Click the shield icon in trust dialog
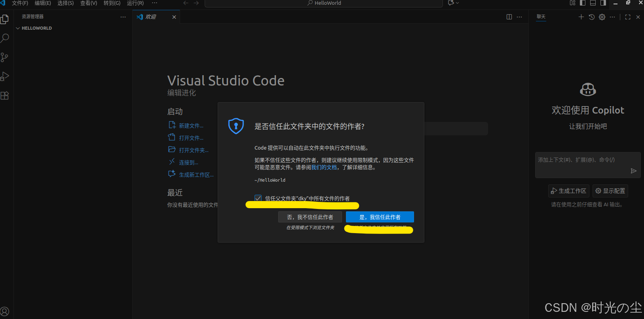The image size is (644, 319). (x=236, y=126)
